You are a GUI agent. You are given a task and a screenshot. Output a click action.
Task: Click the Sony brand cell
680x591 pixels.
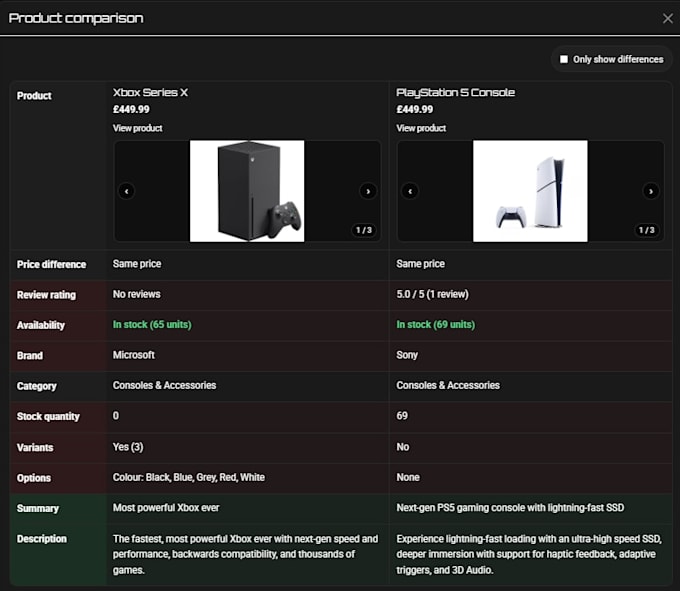click(407, 355)
